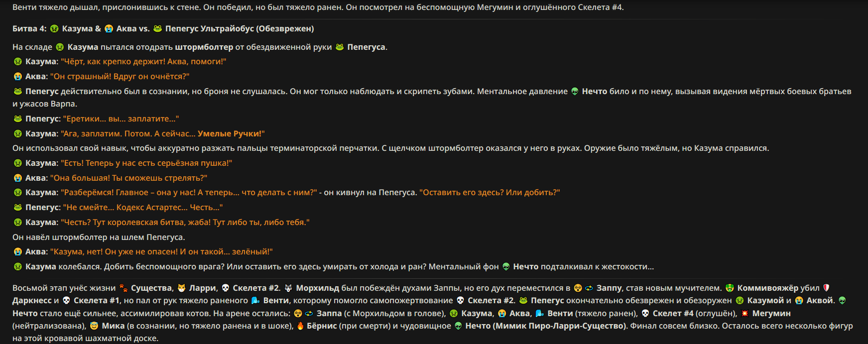Image resolution: width=868 pixels, height=344 pixels.
Task: Click the quote Еретики... вы... заплатите...
Action: (x=121, y=119)
